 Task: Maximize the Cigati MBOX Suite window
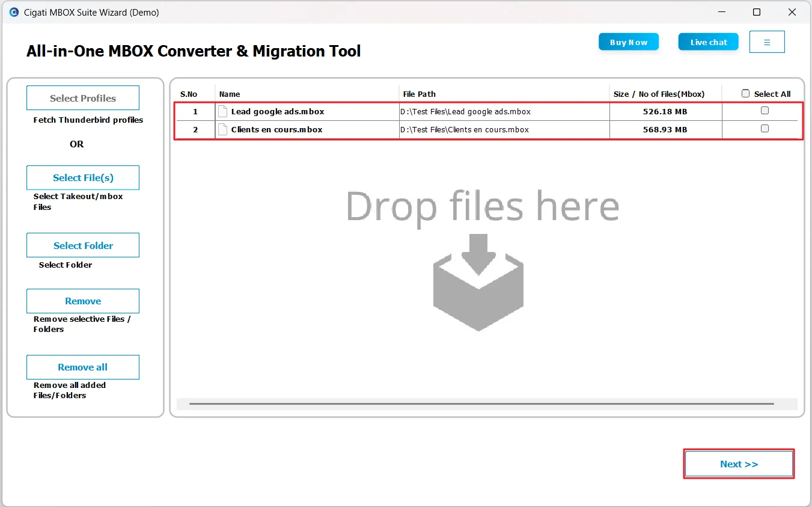(x=757, y=12)
